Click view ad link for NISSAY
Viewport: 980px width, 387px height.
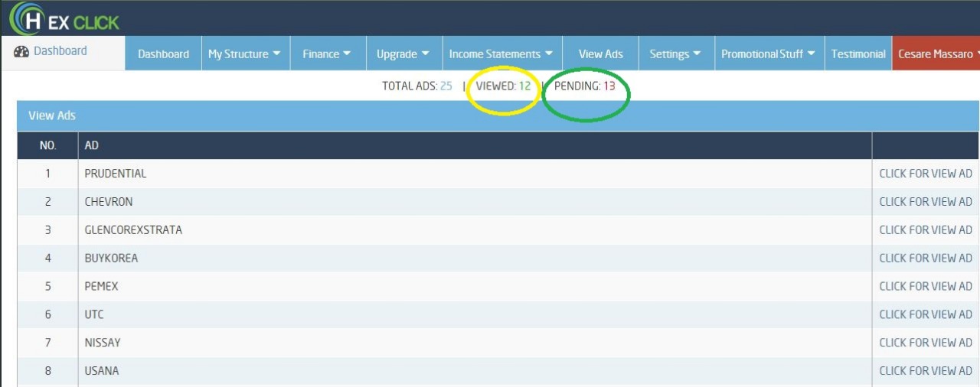click(x=925, y=343)
